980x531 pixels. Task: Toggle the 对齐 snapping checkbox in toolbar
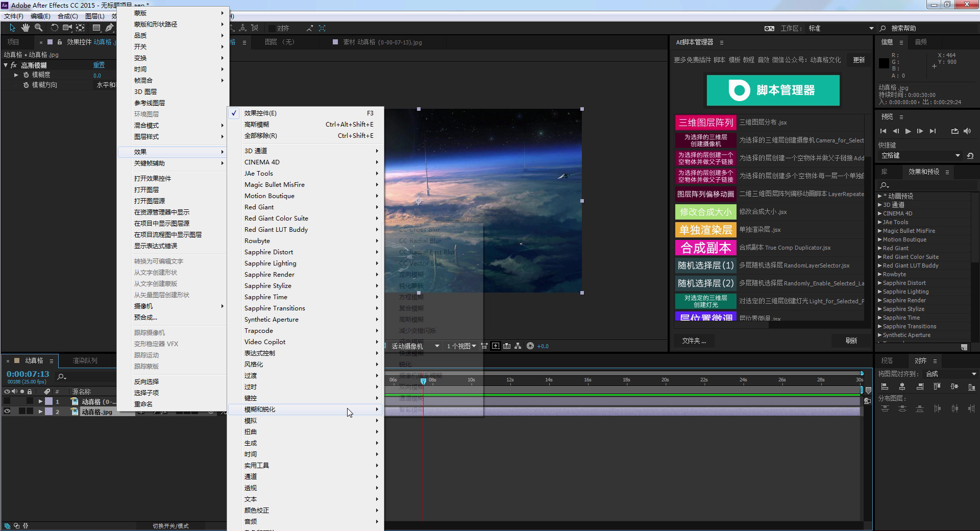[x=272, y=28]
